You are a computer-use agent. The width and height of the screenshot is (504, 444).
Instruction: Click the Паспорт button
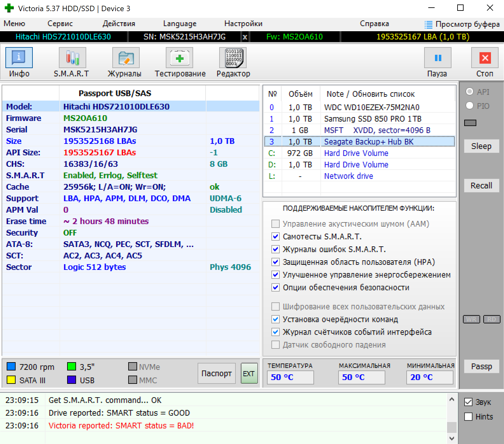217,373
